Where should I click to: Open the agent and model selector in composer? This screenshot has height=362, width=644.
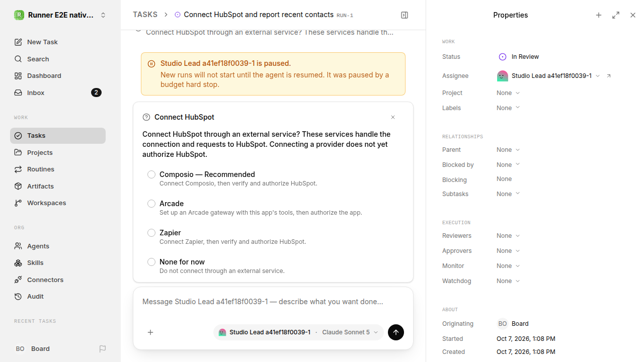(x=298, y=332)
